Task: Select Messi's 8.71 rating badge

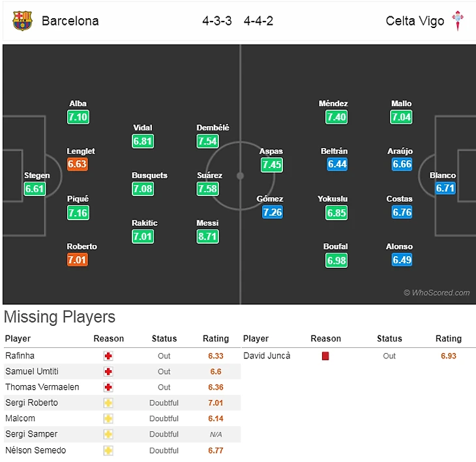Action: tap(207, 237)
